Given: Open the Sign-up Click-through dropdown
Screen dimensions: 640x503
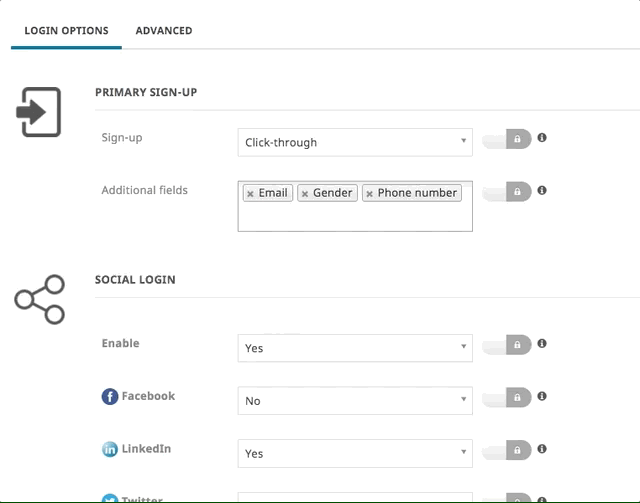Looking at the screenshot, I should 354,142.
